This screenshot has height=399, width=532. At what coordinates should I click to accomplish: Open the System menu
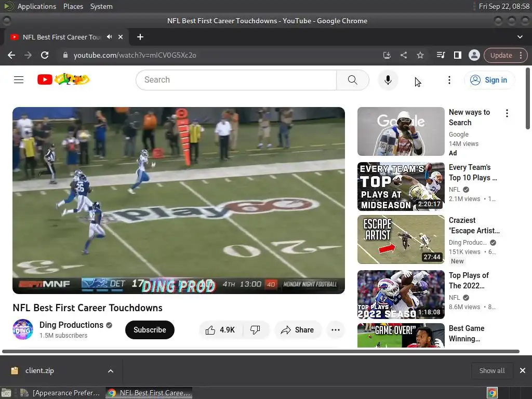tap(101, 6)
